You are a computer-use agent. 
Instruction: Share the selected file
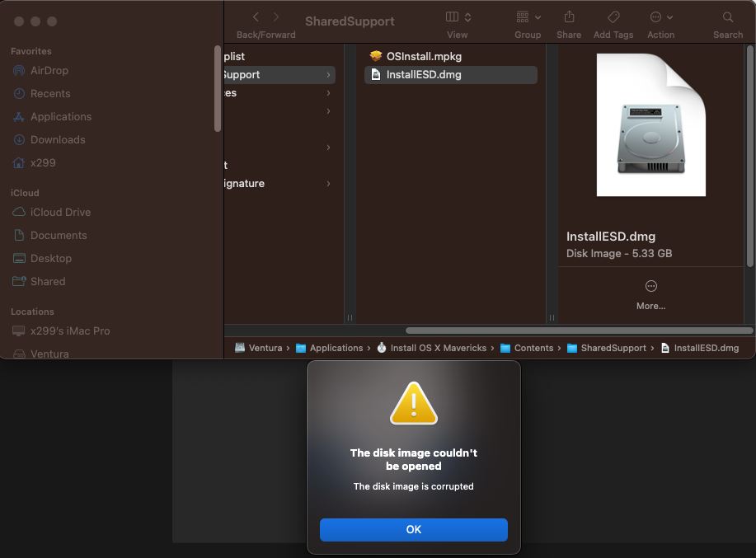pos(569,16)
